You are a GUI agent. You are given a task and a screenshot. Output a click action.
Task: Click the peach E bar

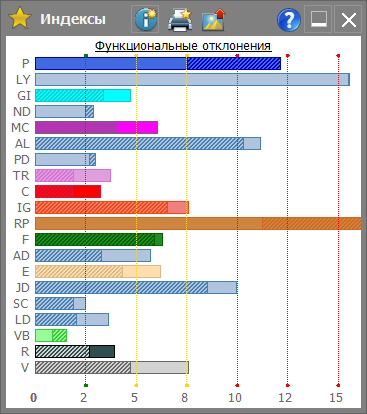[x=98, y=272]
